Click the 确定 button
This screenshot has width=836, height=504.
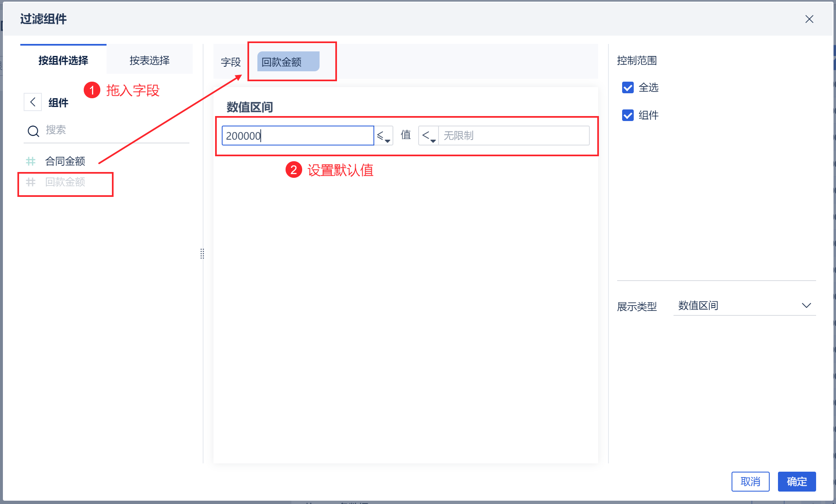(x=797, y=482)
